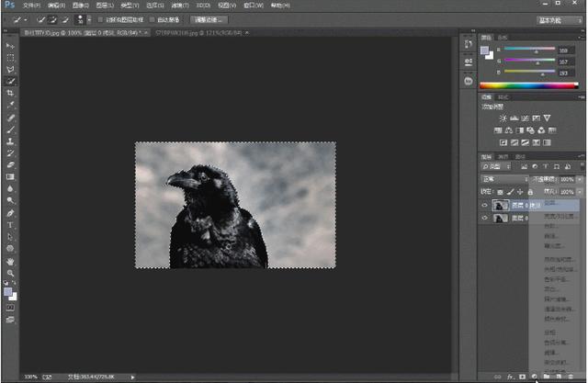The width and height of the screenshot is (588, 383).
Task: Pick the Zoom magnifier tool
Action: (x=10, y=272)
